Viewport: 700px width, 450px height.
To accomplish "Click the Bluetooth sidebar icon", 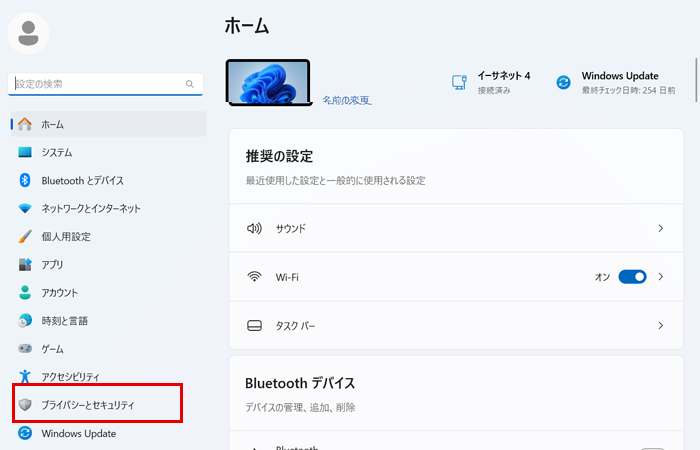I will (25, 180).
